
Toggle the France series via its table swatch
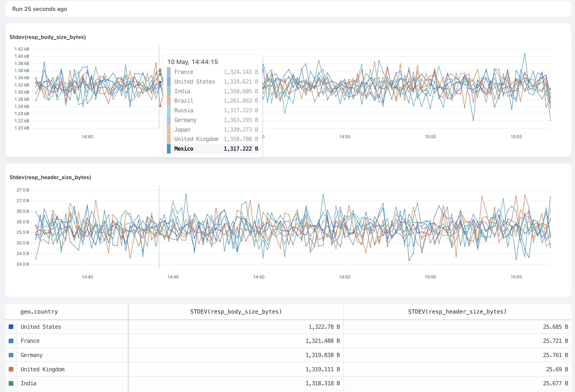[11, 341]
